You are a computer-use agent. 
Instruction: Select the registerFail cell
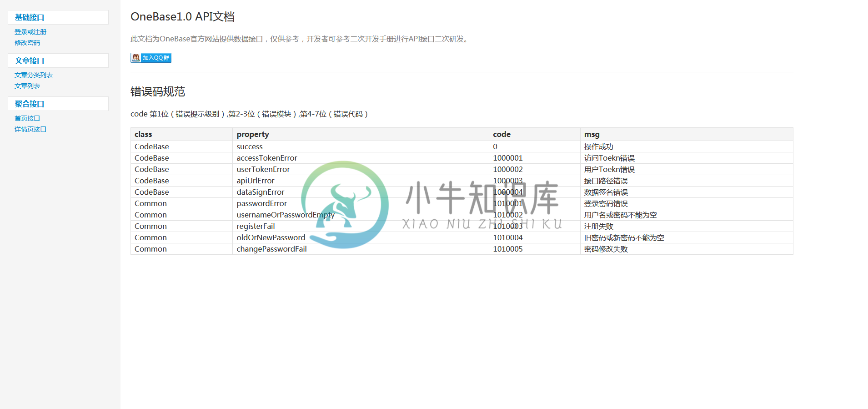click(x=361, y=226)
